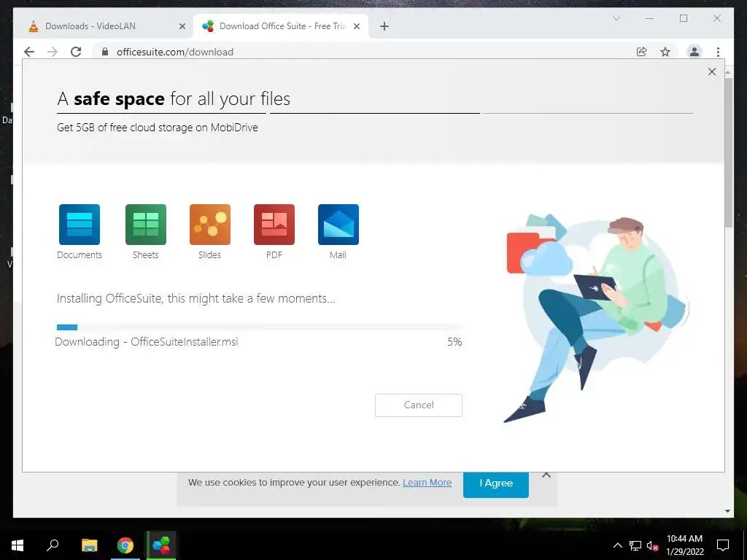The height and width of the screenshot is (560, 747).
Task: Switch to OfficeSuite installer in taskbar
Action: 161,545
